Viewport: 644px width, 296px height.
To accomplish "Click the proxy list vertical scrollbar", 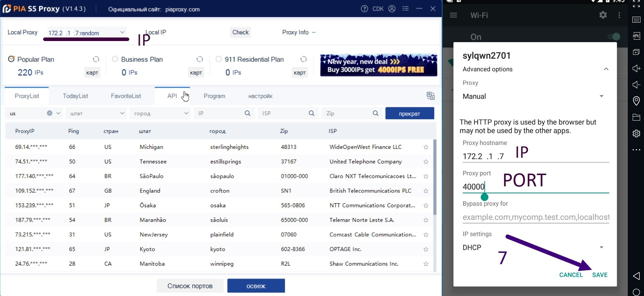I will coord(435,177).
